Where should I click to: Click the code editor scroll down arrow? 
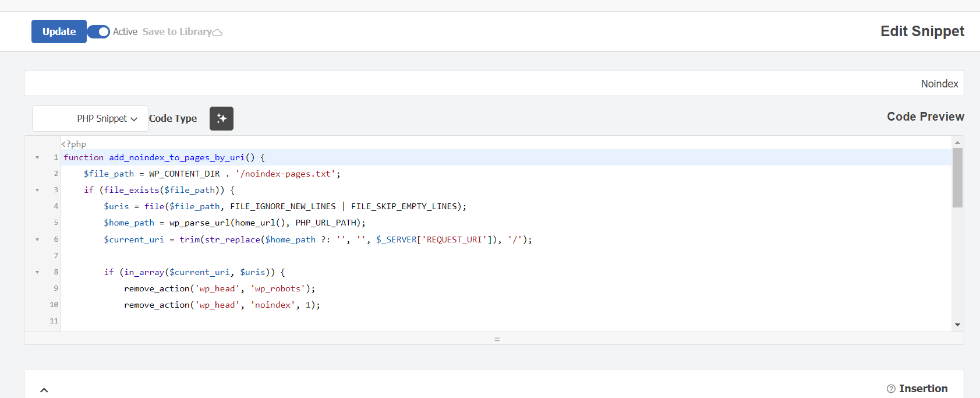pos(957,325)
